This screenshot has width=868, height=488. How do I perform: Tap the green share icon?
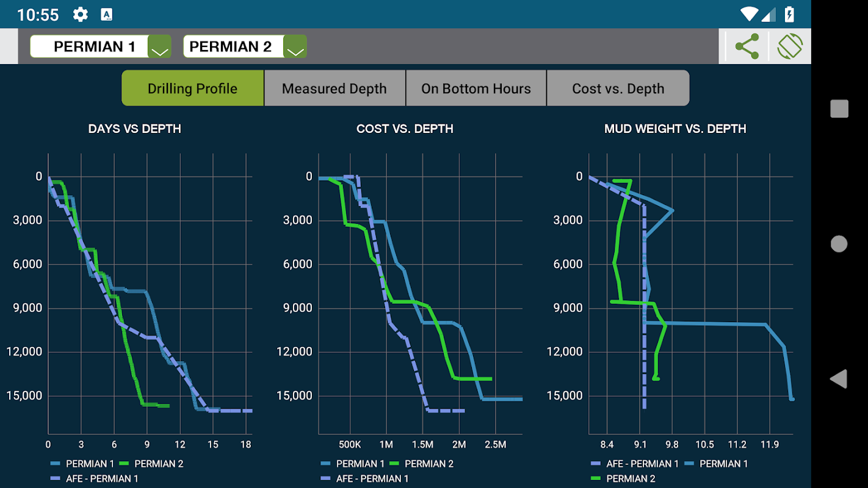[x=747, y=46]
